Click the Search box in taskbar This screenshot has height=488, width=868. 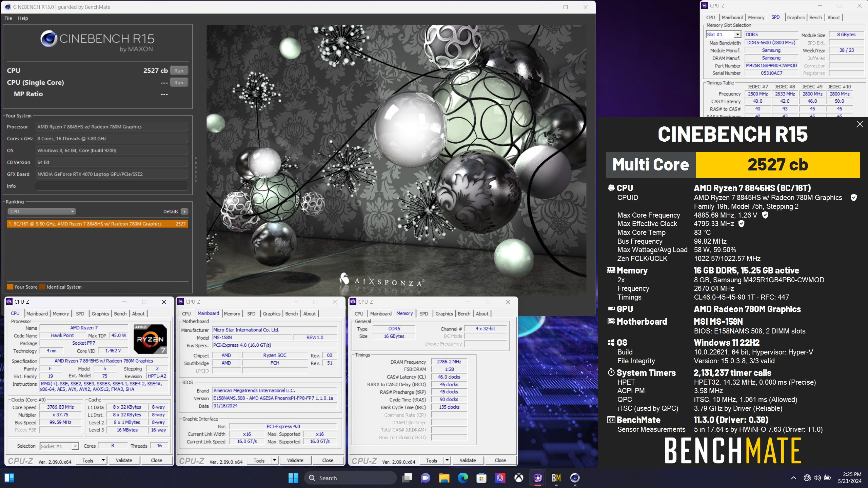[350, 478]
